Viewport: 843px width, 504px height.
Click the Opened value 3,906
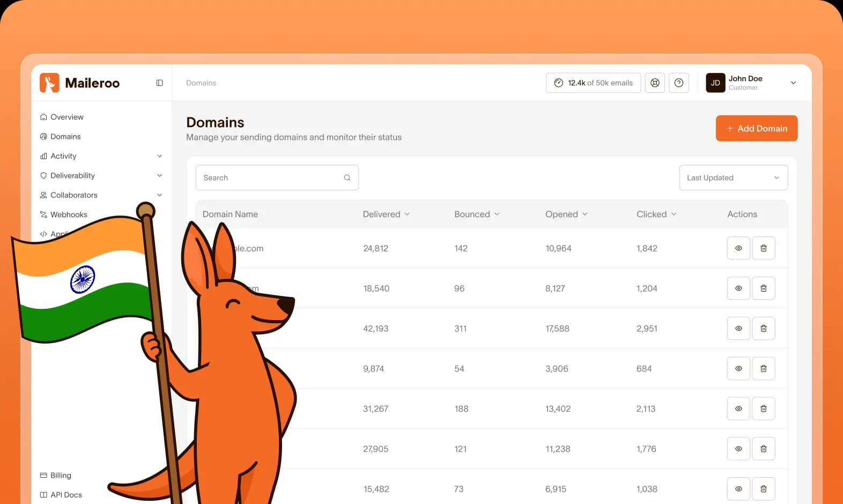(557, 369)
